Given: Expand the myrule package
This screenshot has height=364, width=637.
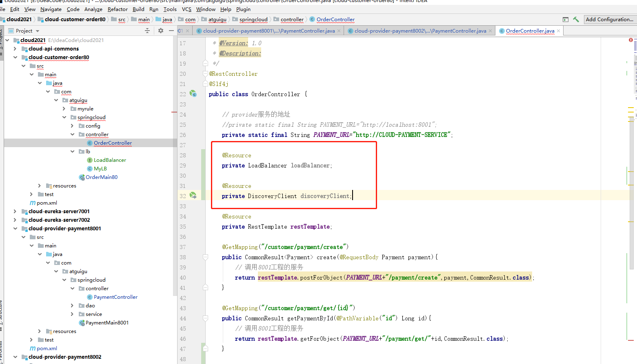Looking at the screenshot, I should coord(64,109).
